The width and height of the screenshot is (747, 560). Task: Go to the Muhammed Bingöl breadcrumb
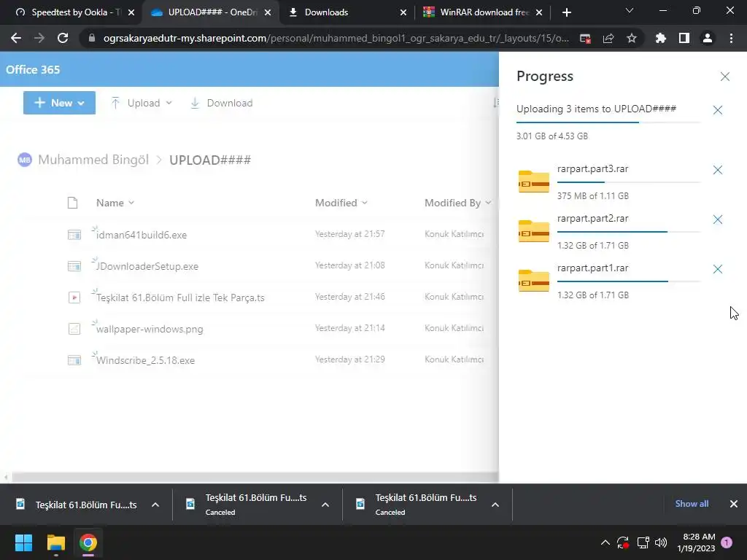93,160
